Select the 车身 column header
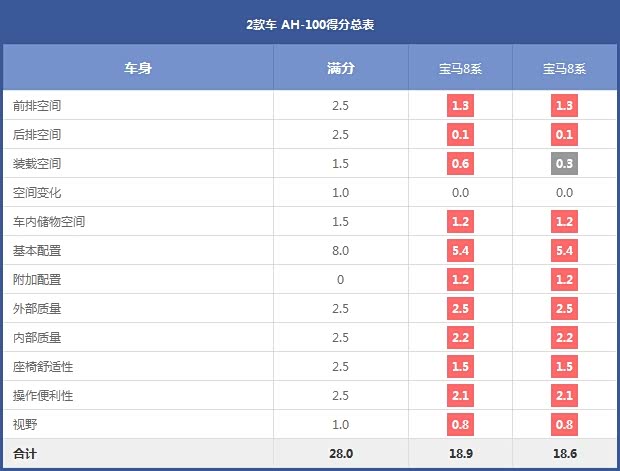The width and height of the screenshot is (620, 471). (138, 69)
